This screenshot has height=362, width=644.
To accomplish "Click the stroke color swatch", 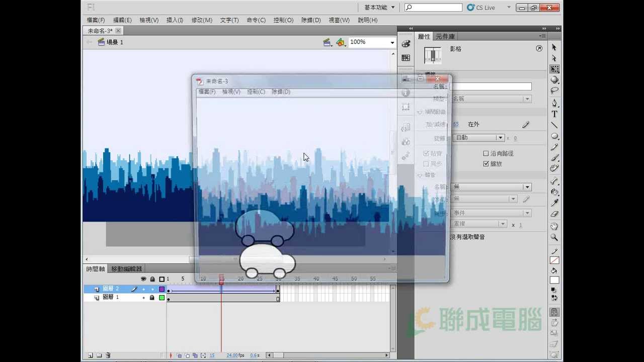I will (x=554, y=260).
